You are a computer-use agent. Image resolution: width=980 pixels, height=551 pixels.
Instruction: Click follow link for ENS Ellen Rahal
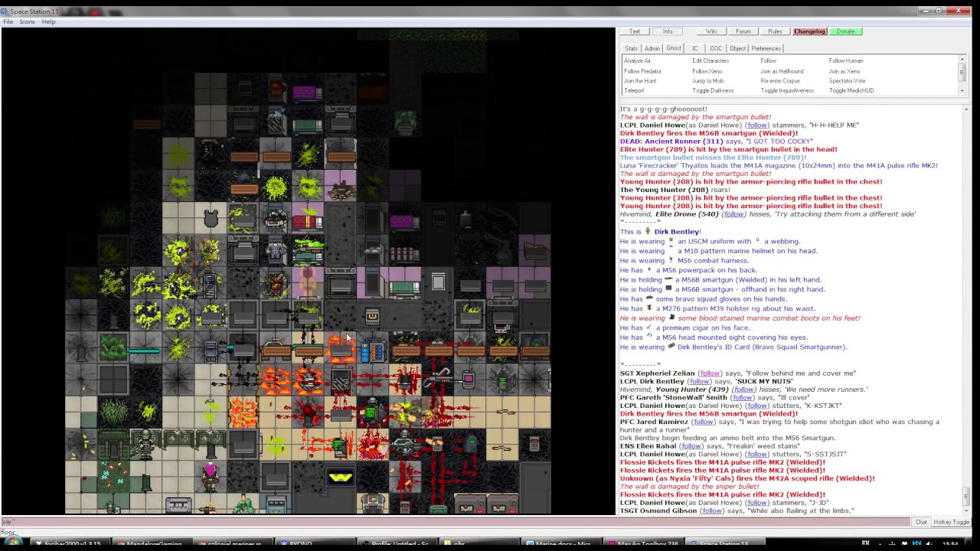tap(691, 446)
